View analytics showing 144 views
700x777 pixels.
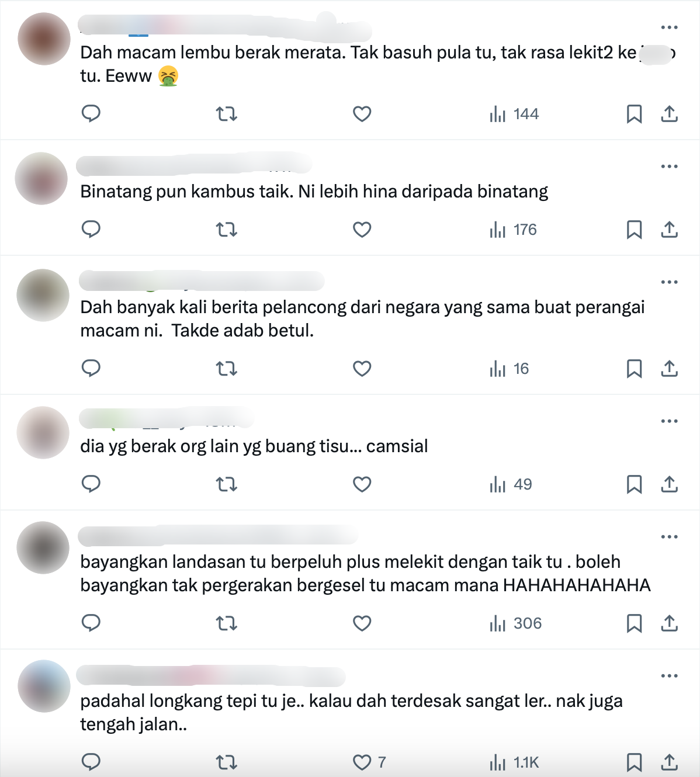tap(514, 114)
